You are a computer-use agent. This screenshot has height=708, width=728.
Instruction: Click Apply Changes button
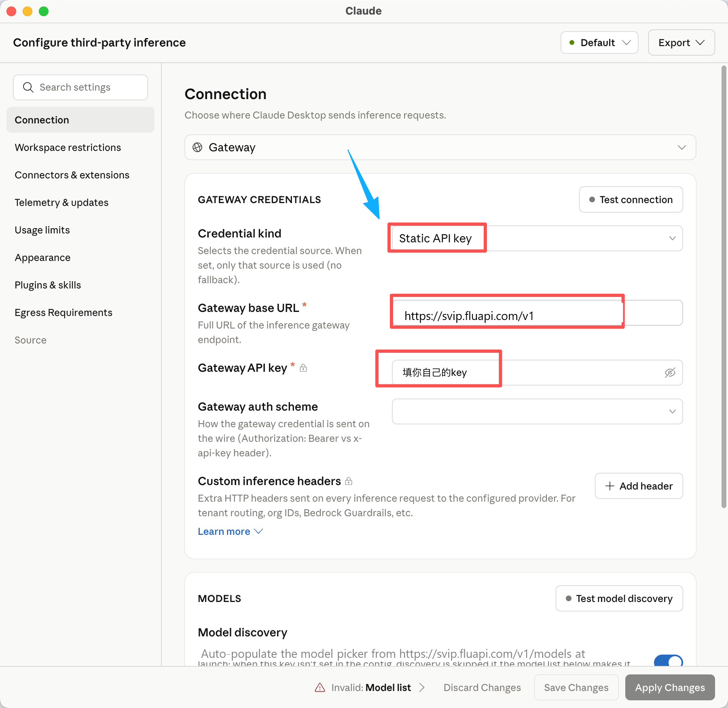pyautogui.click(x=670, y=687)
